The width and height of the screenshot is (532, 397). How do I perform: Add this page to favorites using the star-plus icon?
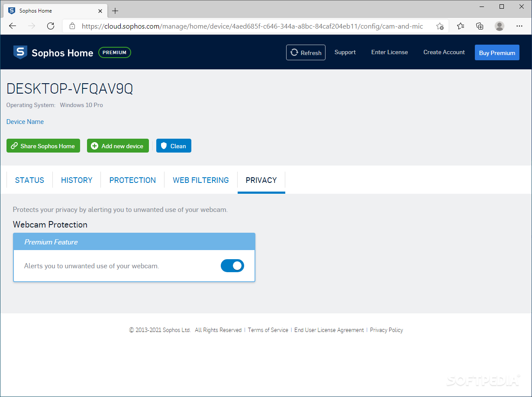pos(440,26)
